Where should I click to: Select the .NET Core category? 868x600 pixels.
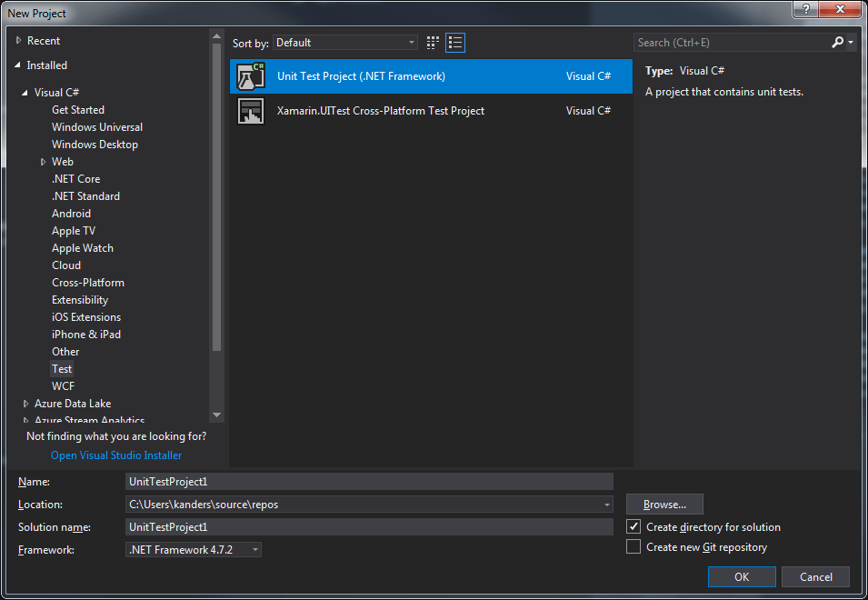(75, 179)
